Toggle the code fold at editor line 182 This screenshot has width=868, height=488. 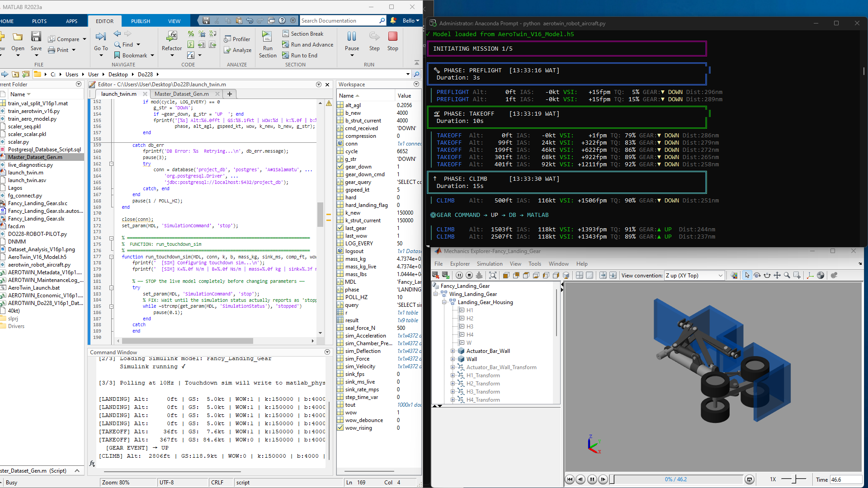pyautogui.click(x=111, y=287)
